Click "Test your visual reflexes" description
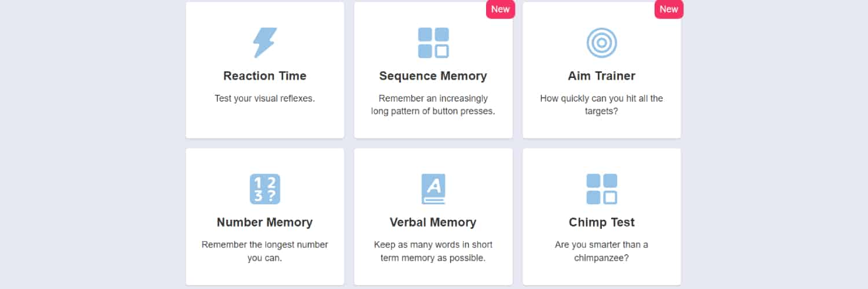The width and height of the screenshot is (868, 289). click(265, 98)
